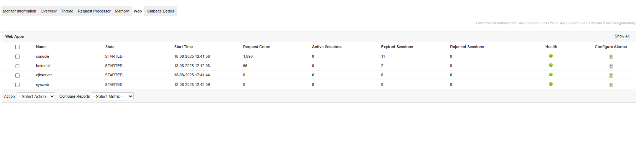Open console's expired sessions count 11
Image resolution: width=644 pixels, height=143 pixels.
(383, 56)
